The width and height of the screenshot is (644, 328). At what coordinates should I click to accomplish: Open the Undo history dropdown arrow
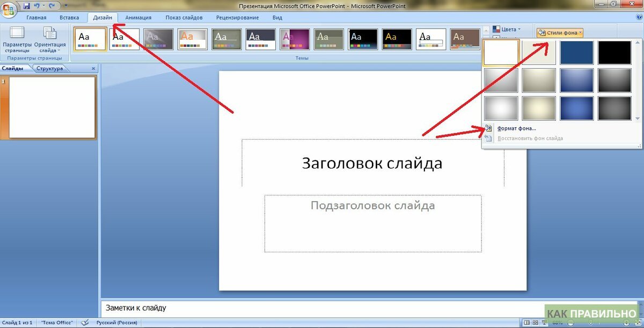point(43,5)
